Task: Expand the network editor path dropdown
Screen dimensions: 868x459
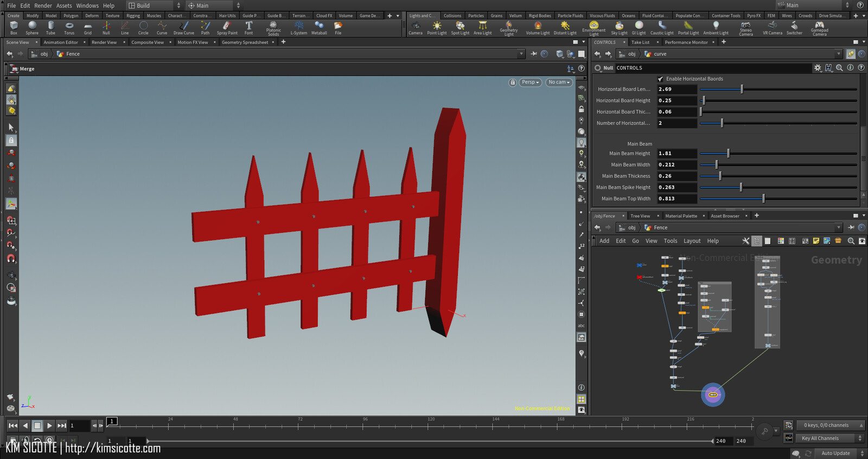Action: [838, 228]
